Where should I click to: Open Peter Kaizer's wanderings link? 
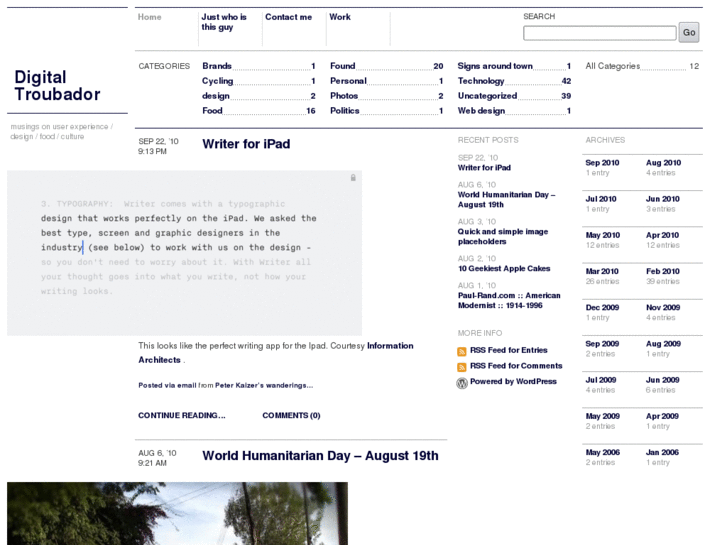tap(264, 385)
